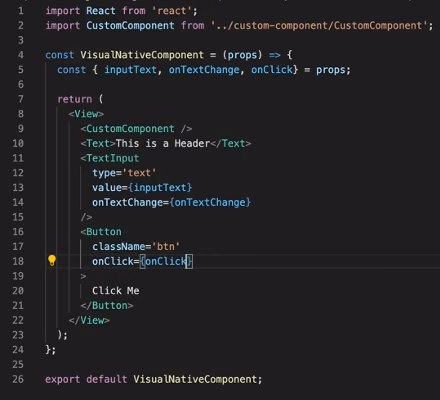This screenshot has height=400, width=440.
Task: Click VisualNativeComponent on the const declaration line
Action: [142, 55]
